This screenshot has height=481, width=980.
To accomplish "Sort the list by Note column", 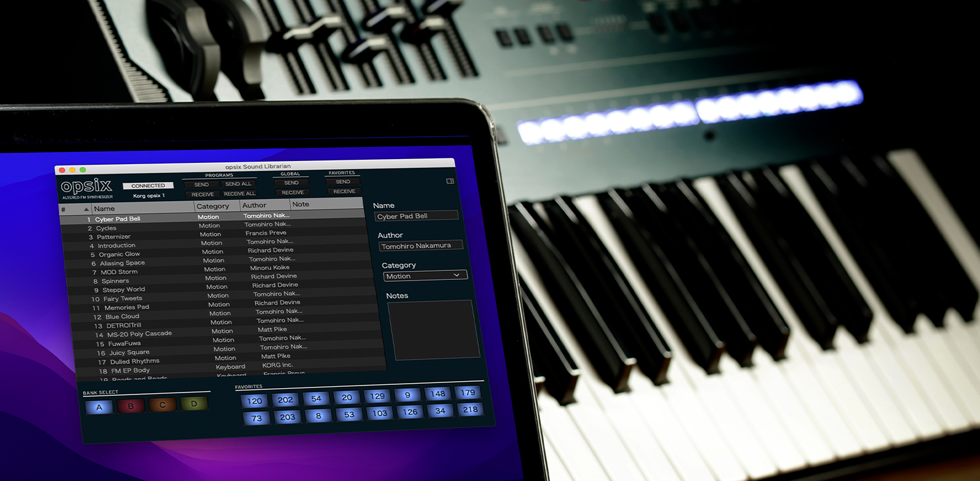I will (x=326, y=204).
